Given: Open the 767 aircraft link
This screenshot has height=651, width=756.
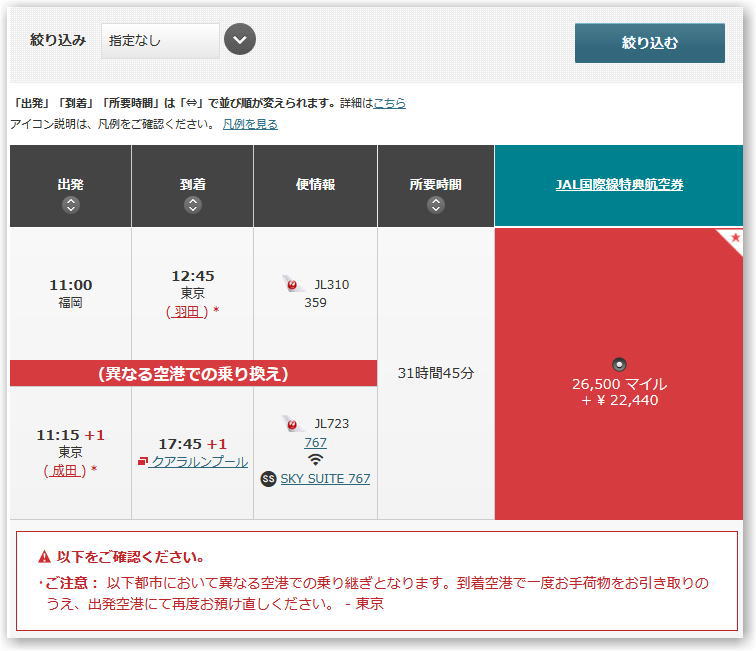Looking at the screenshot, I should point(315,442).
